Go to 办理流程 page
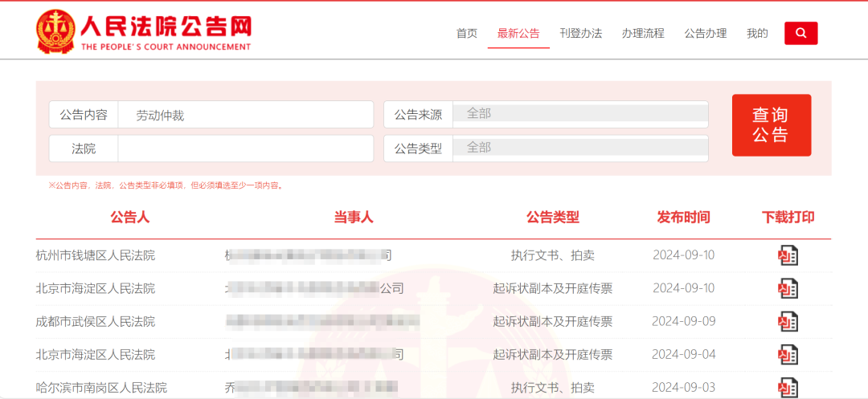This screenshot has width=868, height=399. 643,33
